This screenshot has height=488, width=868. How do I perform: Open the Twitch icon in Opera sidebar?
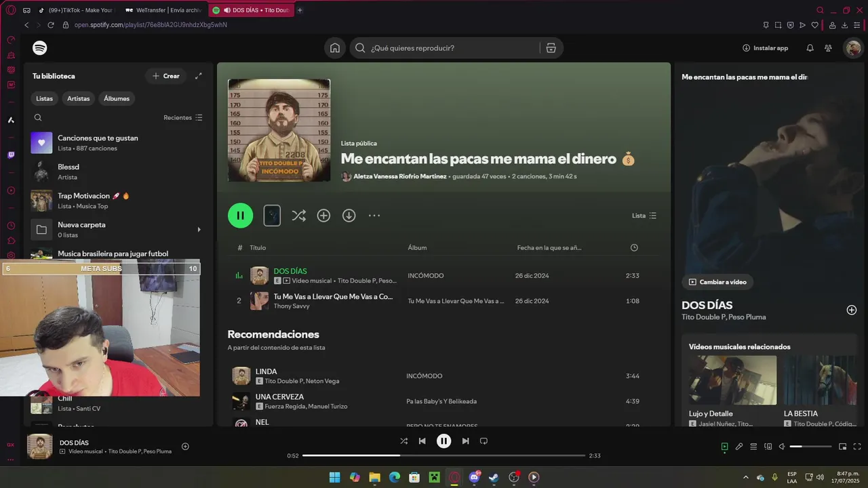coord(11,155)
